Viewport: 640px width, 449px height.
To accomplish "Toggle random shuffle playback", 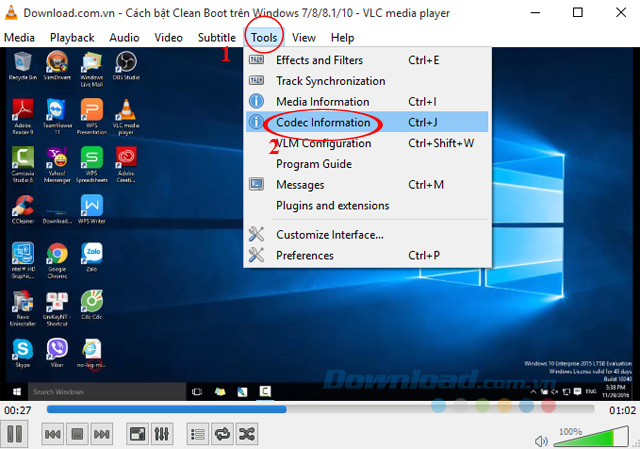I will point(246,434).
